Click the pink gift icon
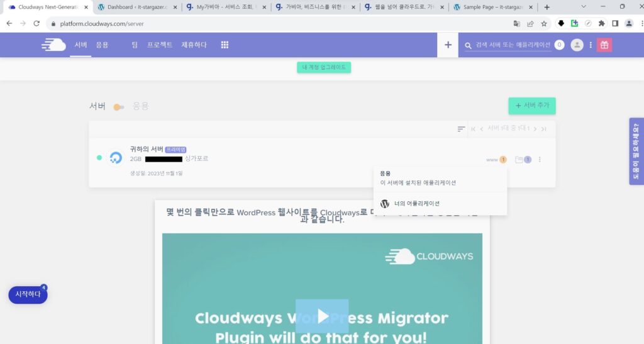 [x=604, y=45]
